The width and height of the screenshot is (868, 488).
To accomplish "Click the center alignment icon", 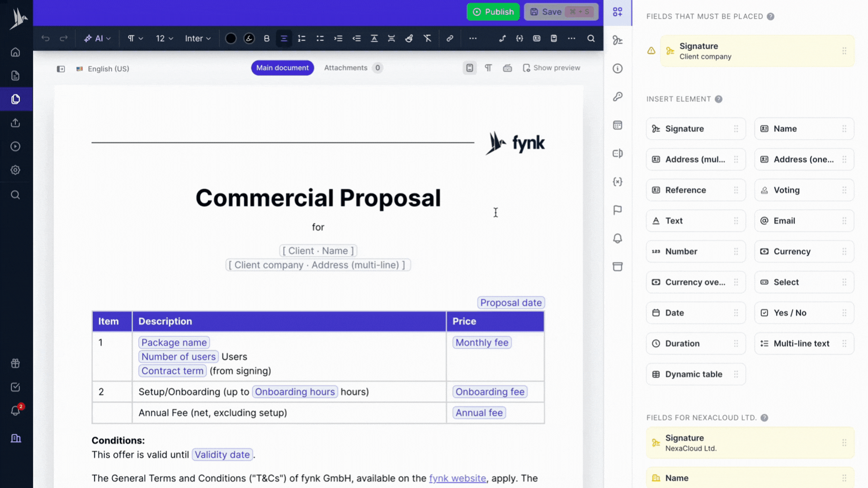I will pos(284,38).
